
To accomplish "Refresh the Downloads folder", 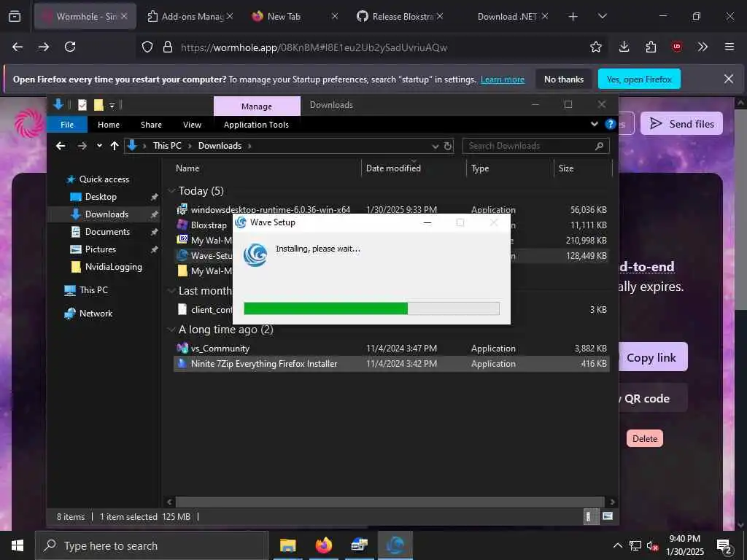I will pos(448,146).
